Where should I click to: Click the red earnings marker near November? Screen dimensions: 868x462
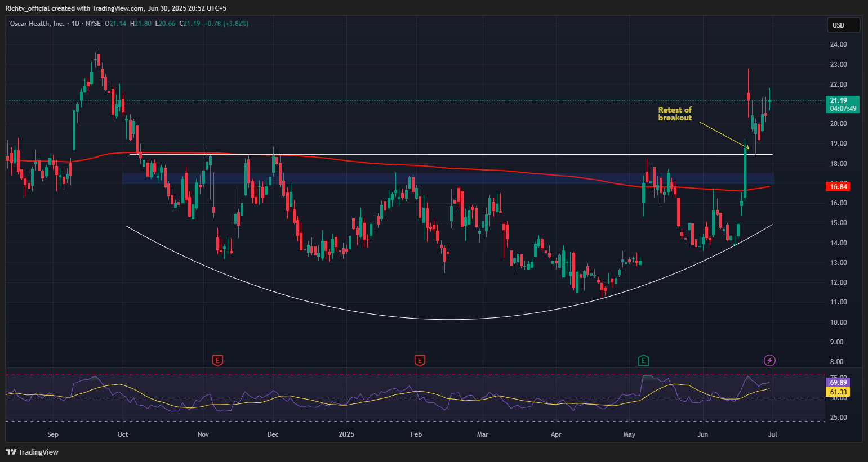tap(217, 360)
